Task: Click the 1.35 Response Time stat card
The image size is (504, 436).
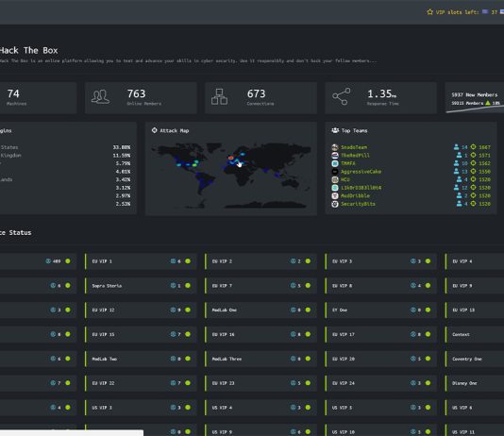Action: 381,97
